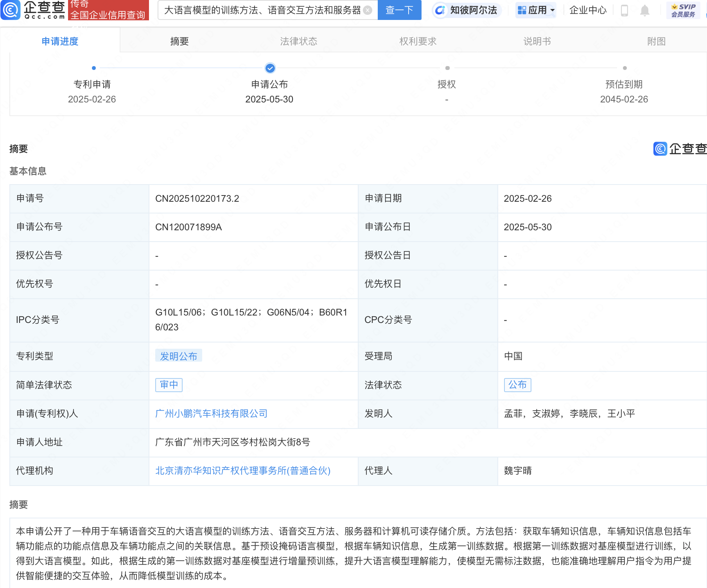Click the 基本信息 section heading

click(x=28, y=171)
